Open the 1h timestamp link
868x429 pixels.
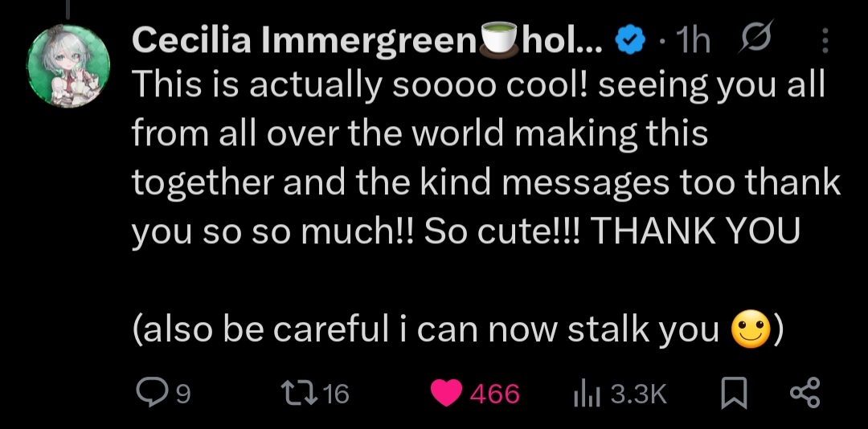coord(693,40)
